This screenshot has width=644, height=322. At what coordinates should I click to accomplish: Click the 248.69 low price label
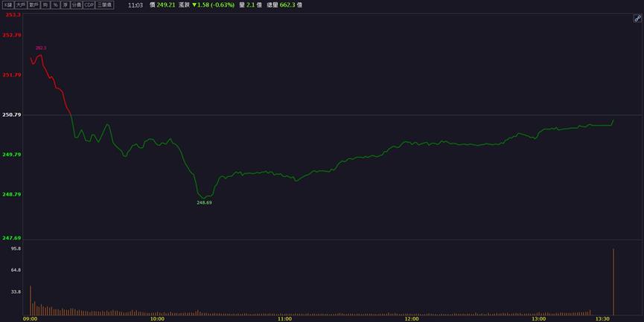204,202
